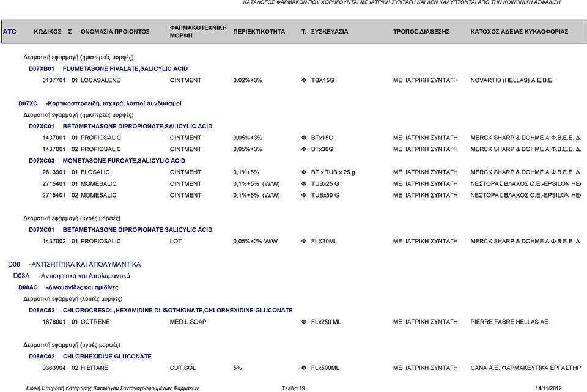Click PIERRE FABRE HELLAS AE
Image resolution: width=587 pixels, height=392 pixels.
[509, 322]
